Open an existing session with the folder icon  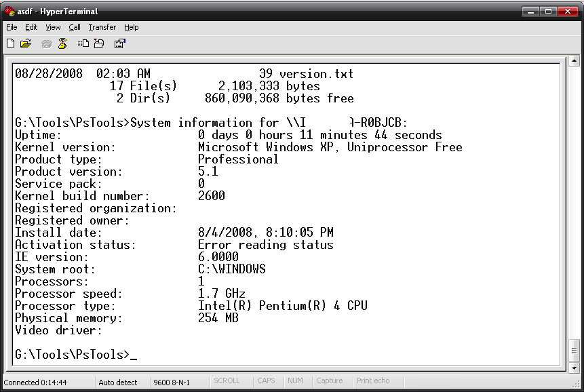pyautogui.click(x=26, y=43)
